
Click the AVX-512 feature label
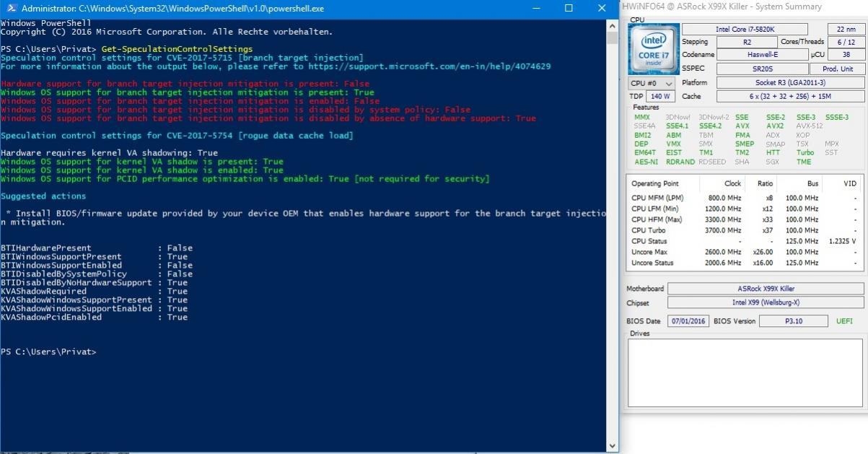pyautogui.click(x=810, y=126)
